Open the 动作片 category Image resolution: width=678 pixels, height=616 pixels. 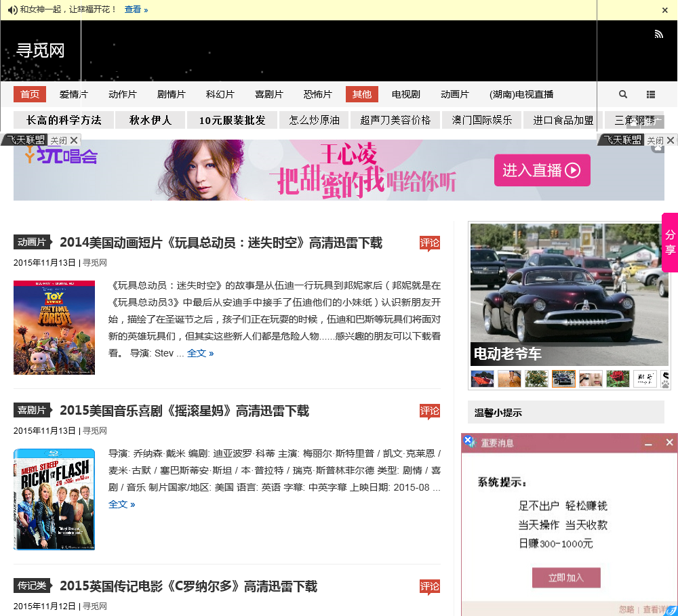point(122,94)
